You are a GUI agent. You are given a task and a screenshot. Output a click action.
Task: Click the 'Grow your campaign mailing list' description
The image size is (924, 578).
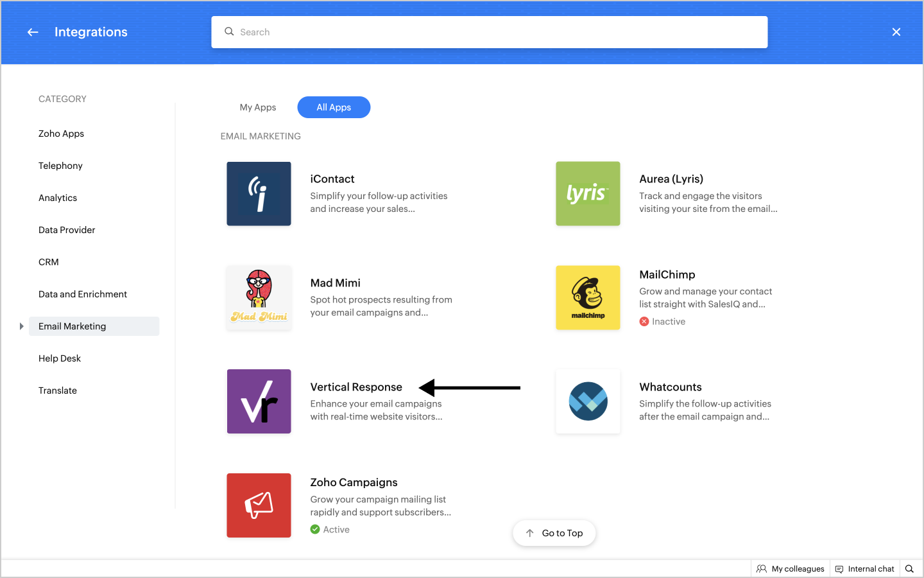click(x=381, y=506)
